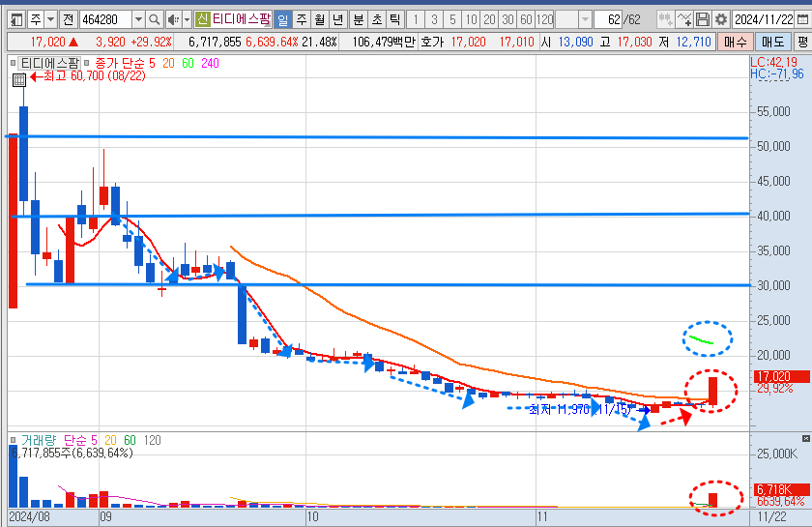Click the orange 20 moving average legend

[168, 63]
